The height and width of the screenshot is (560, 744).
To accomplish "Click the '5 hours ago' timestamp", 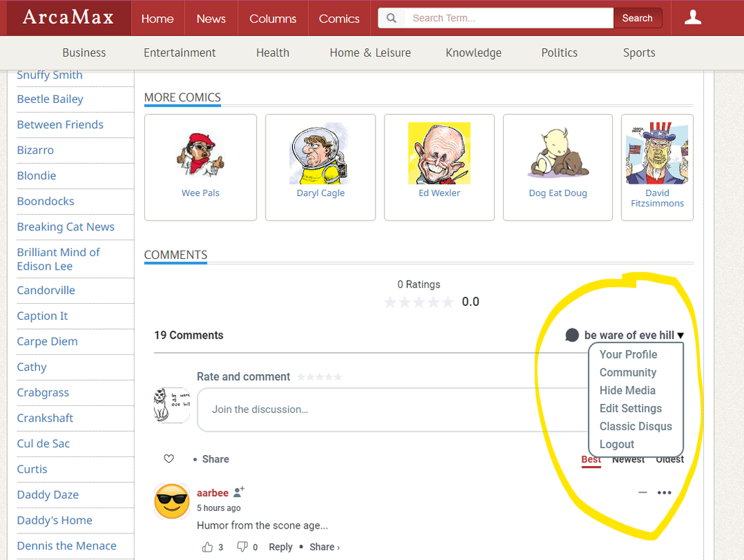I will 219,507.
